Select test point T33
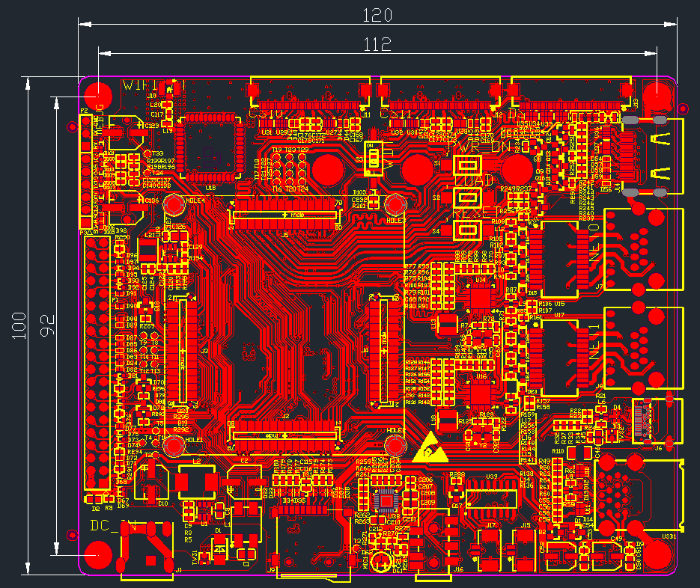 coord(147,153)
